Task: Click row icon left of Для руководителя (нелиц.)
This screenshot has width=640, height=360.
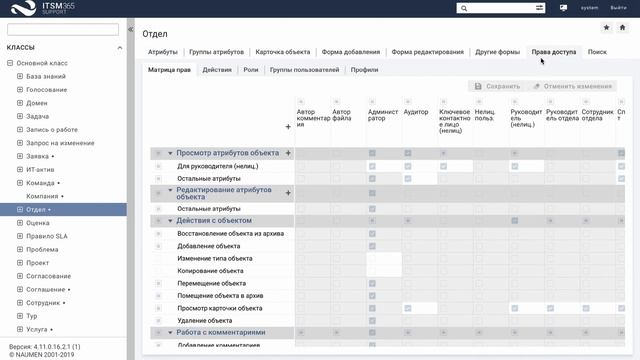Action: point(158,166)
